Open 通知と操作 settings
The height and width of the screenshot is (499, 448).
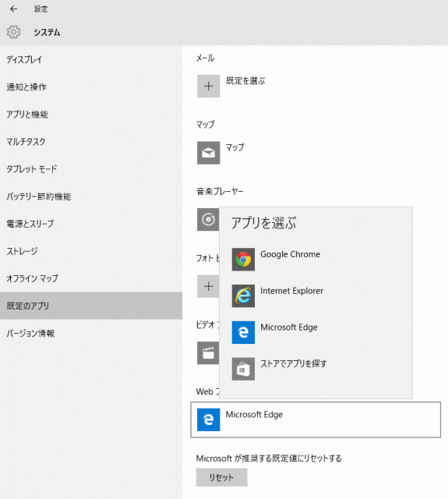pyautogui.click(x=91, y=87)
